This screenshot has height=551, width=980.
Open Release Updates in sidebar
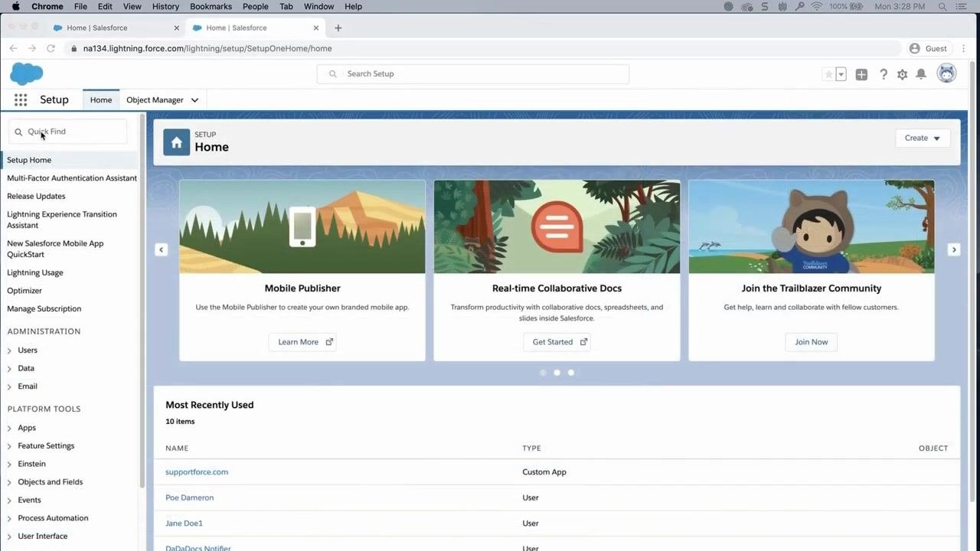36,197
